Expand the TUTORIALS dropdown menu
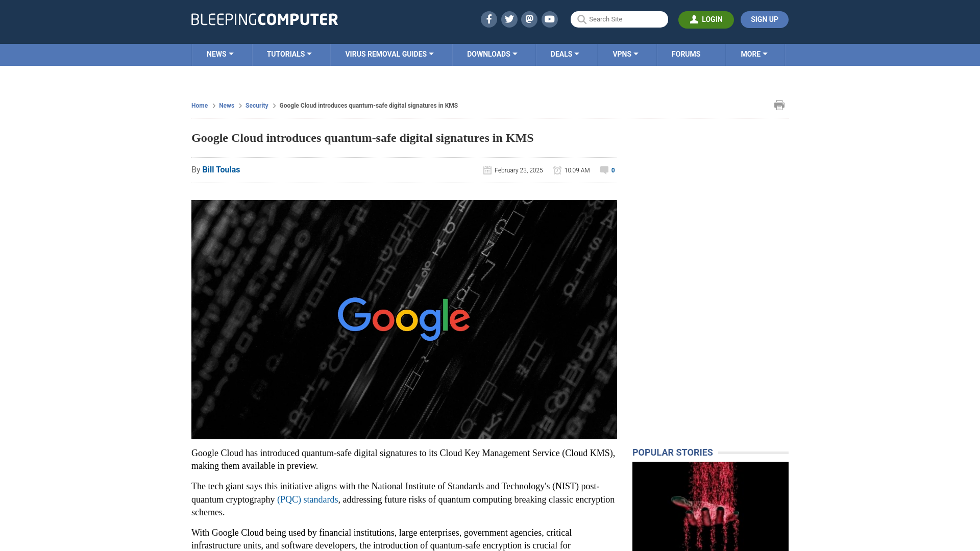 click(289, 54)
